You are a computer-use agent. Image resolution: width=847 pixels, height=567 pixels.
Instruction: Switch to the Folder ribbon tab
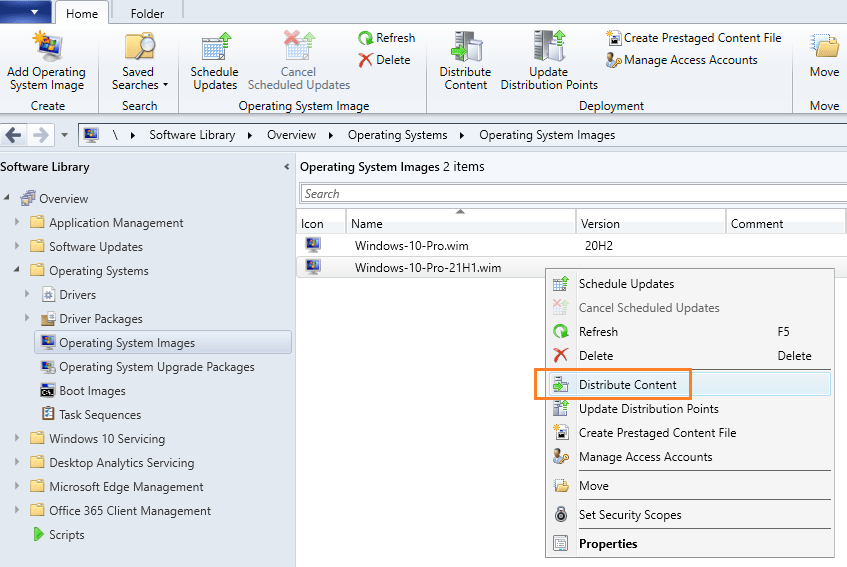click(147, 14)
